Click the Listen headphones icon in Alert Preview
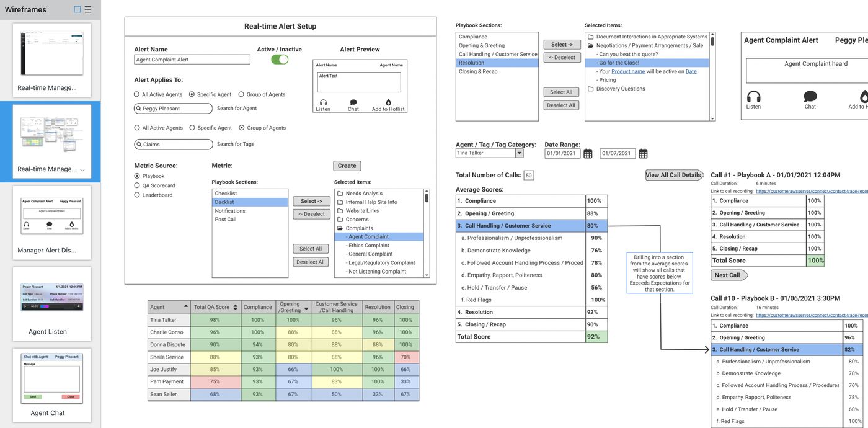Viewport: 868px width, 428px height. click(323, 102)
